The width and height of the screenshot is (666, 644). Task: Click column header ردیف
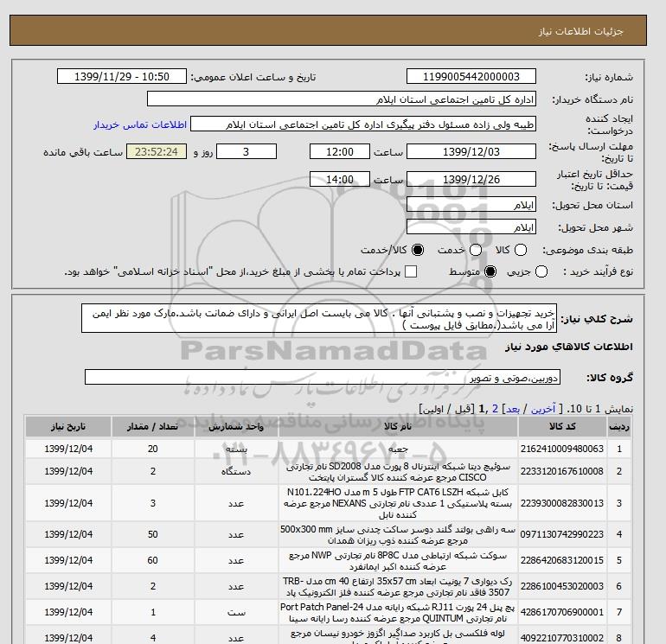(x=619, y=427)
